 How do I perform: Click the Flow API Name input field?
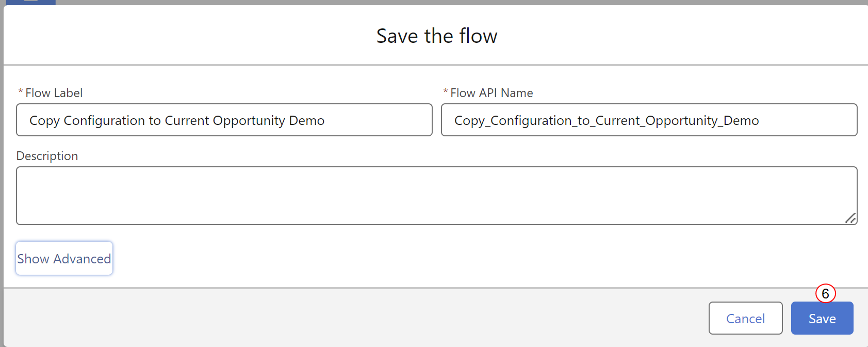(649, 120)
